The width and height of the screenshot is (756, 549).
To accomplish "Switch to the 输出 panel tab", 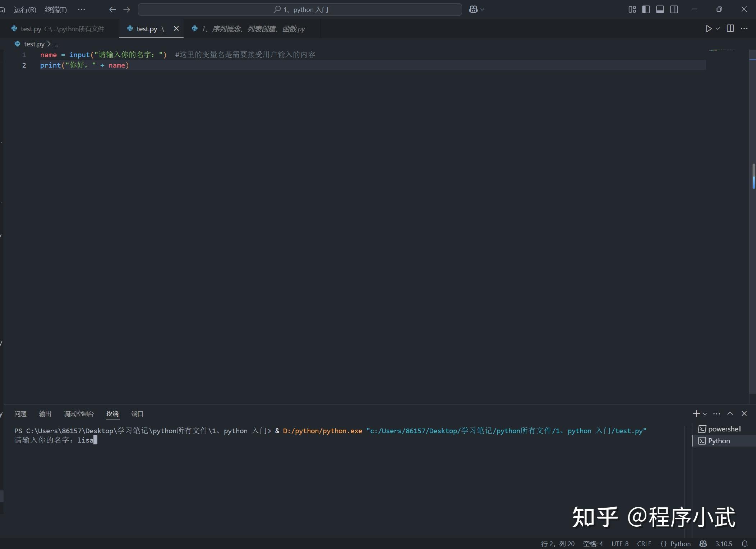I will [45, 414].
